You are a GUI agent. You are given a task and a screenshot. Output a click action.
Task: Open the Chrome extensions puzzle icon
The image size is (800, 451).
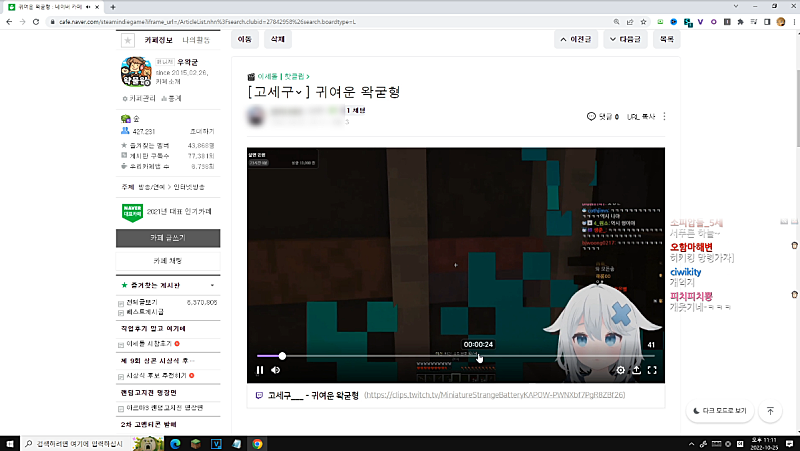[740, 22]
